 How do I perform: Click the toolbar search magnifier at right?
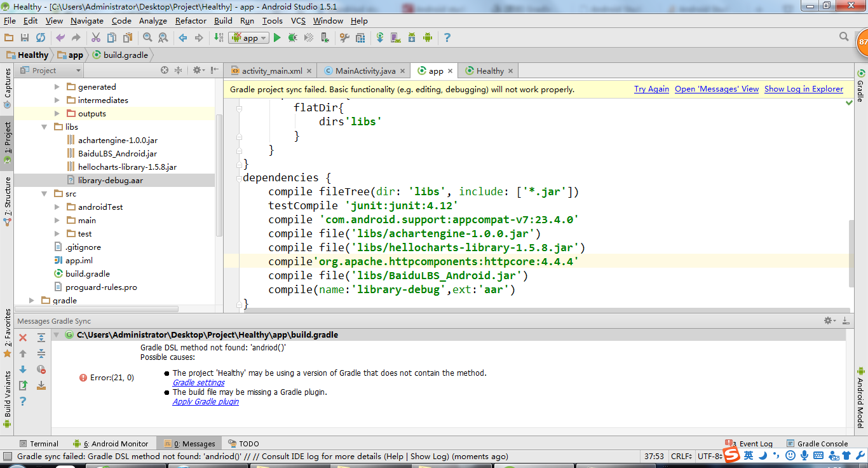(844, 37)
